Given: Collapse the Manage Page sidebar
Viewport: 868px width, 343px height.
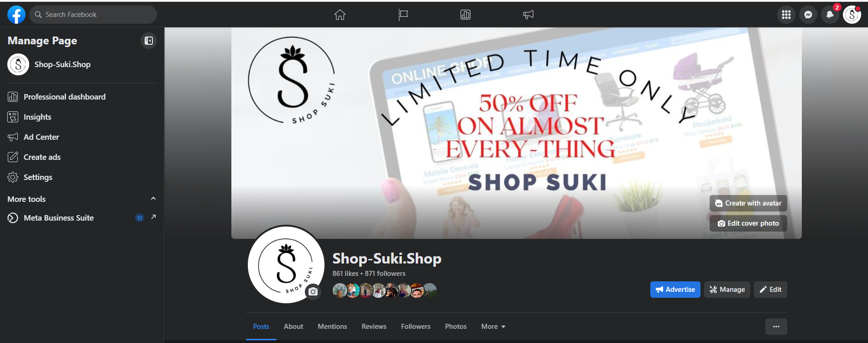Looking at the screenshot, I should coord(149,41).
